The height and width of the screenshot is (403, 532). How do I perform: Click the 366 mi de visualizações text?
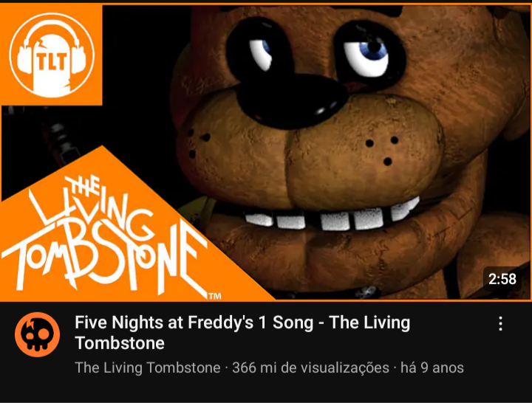coord(310,368)
